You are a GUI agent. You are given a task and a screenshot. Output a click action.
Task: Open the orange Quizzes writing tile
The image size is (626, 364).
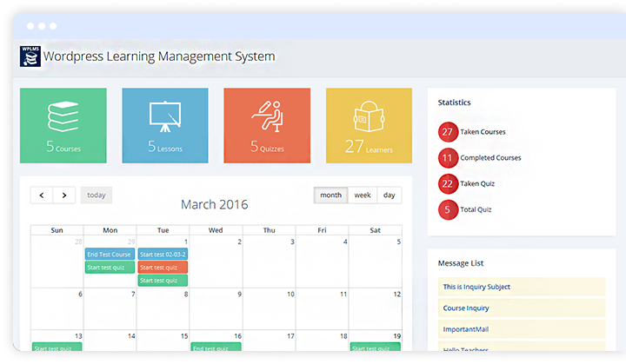(267, 125)
